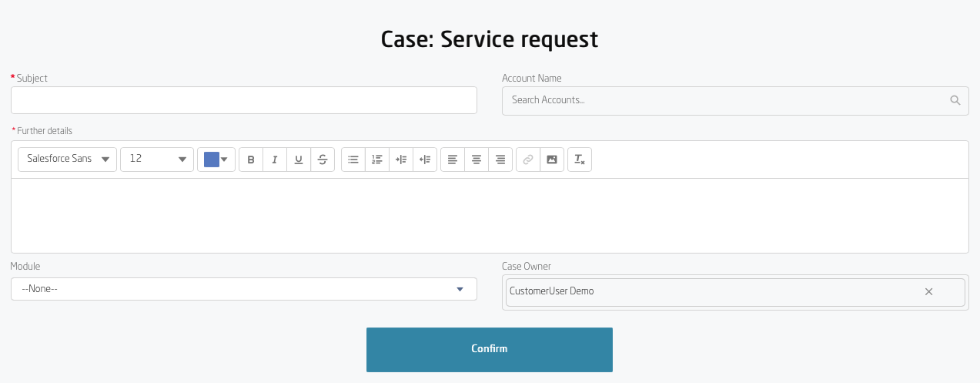Insert a numbered list
The image size is (980, 383).
point(377,160)
